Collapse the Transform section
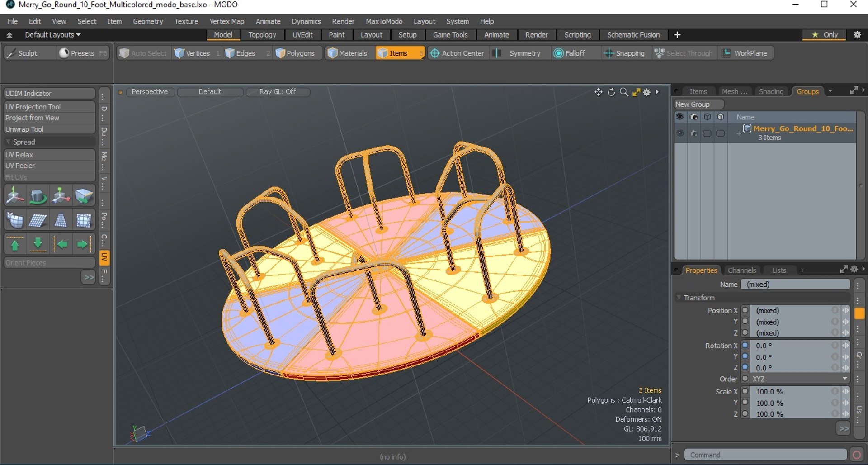The width and height of the screenshot is (868, 465). coord(679,298)
